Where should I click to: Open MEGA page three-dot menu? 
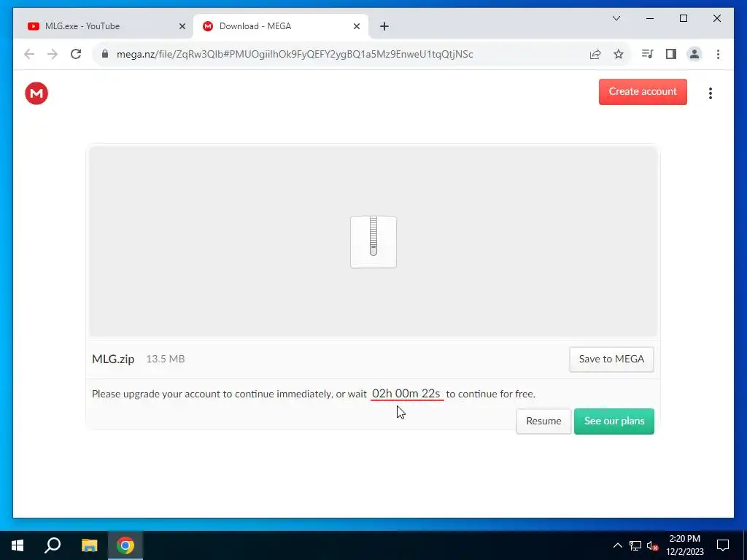click(710, 93)
